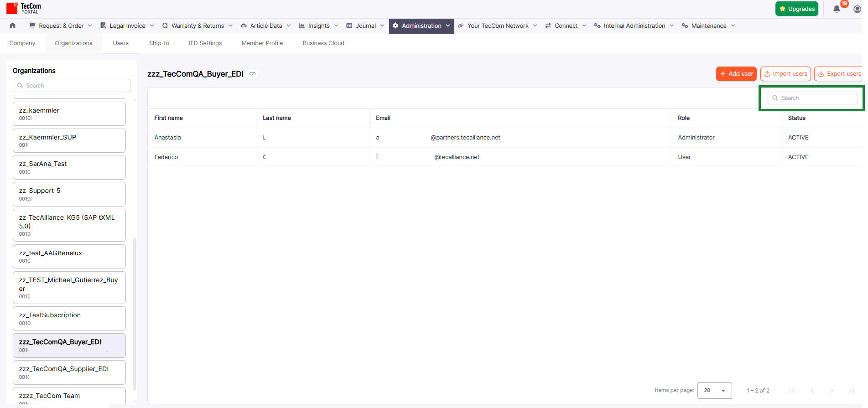This screenshot has width=868, height=408.
Task: Expand the Connect menu
Action: [566, 26]
